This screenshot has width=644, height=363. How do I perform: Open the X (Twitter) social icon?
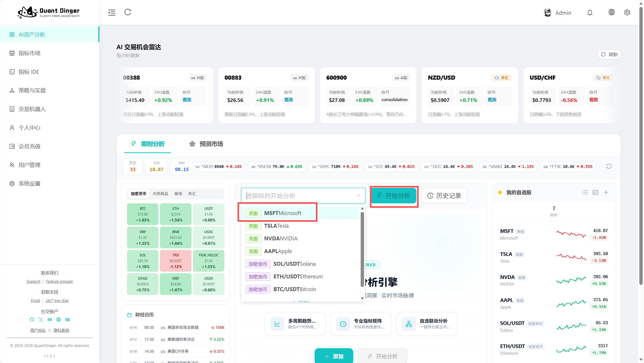tap(41, 320)
